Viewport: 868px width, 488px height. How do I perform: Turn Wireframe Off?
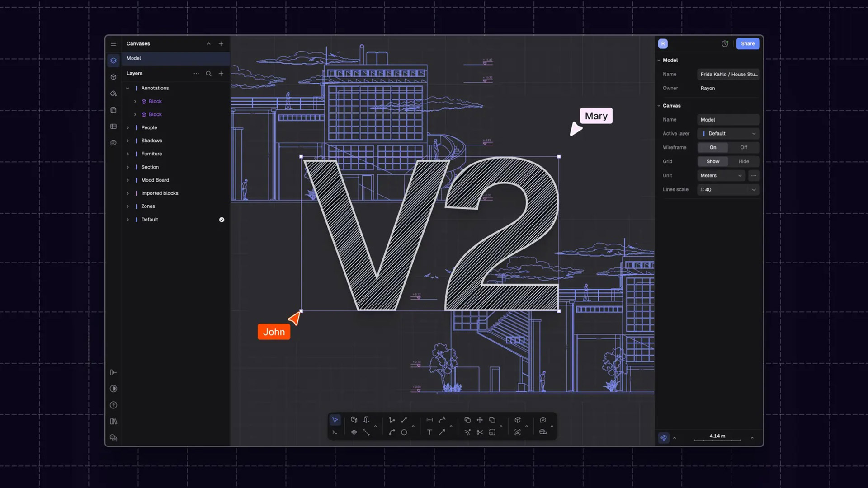743,147
